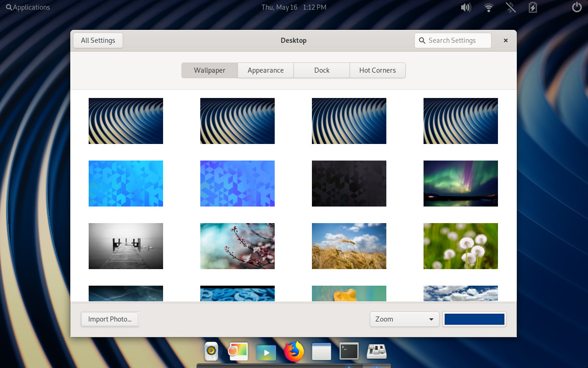Select the blue background color swatch
This screenshot has height=368, width=588.
click(x=474, y=319)
